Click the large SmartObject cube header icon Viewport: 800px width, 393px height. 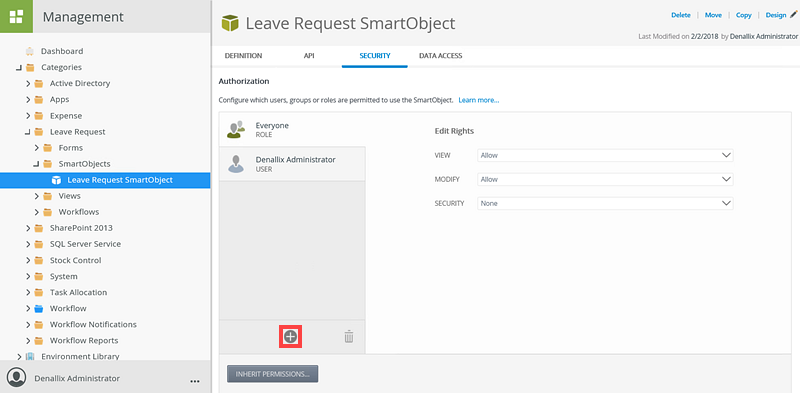[x=230, y=23]
